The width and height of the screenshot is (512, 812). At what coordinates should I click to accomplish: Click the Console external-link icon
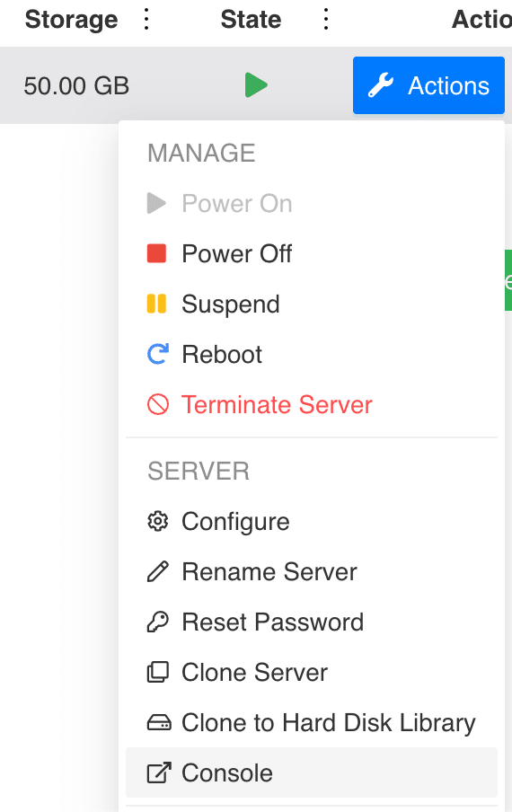tap(159, 772)
